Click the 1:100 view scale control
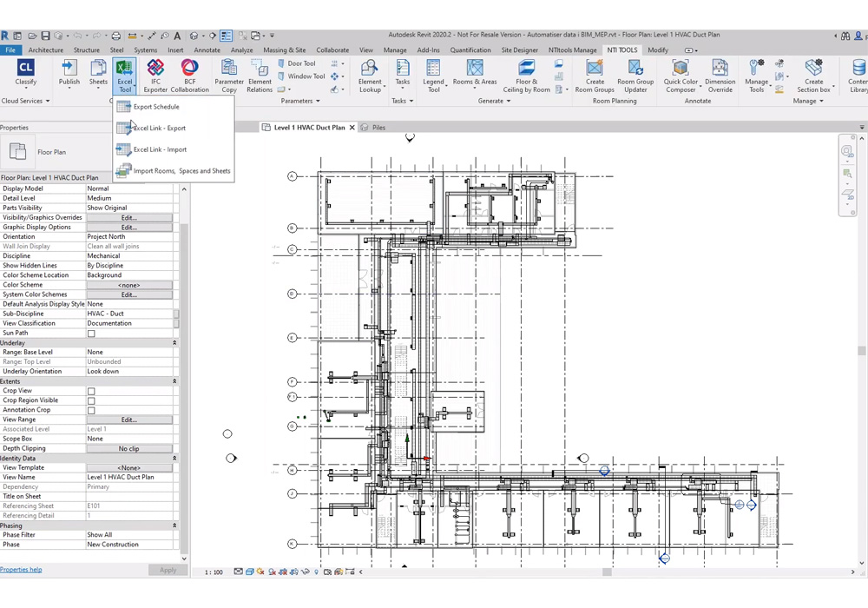The image size is (868, 608). [x=213, y=572]
